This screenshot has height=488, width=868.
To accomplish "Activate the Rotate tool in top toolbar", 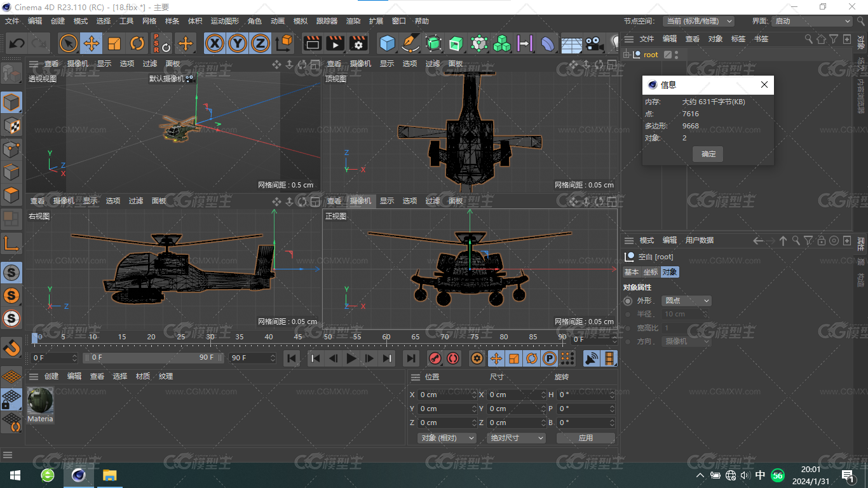I will pos(137,43).
